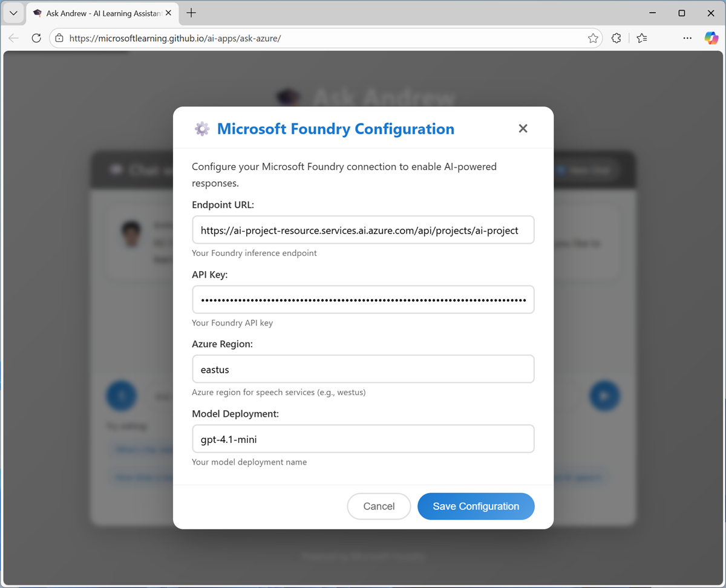Click the back navigation arrow
Screen dimensions: 726x588
[13, 38]
